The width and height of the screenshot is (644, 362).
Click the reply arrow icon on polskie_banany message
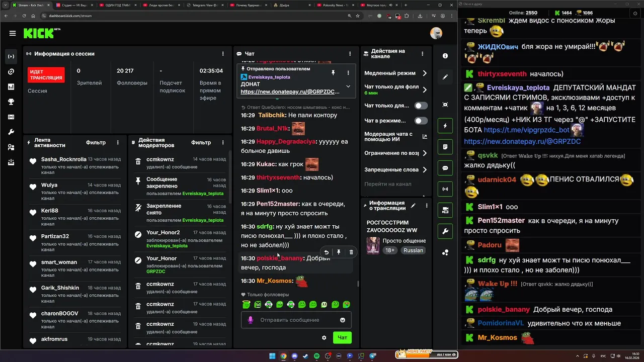(326, 252)
